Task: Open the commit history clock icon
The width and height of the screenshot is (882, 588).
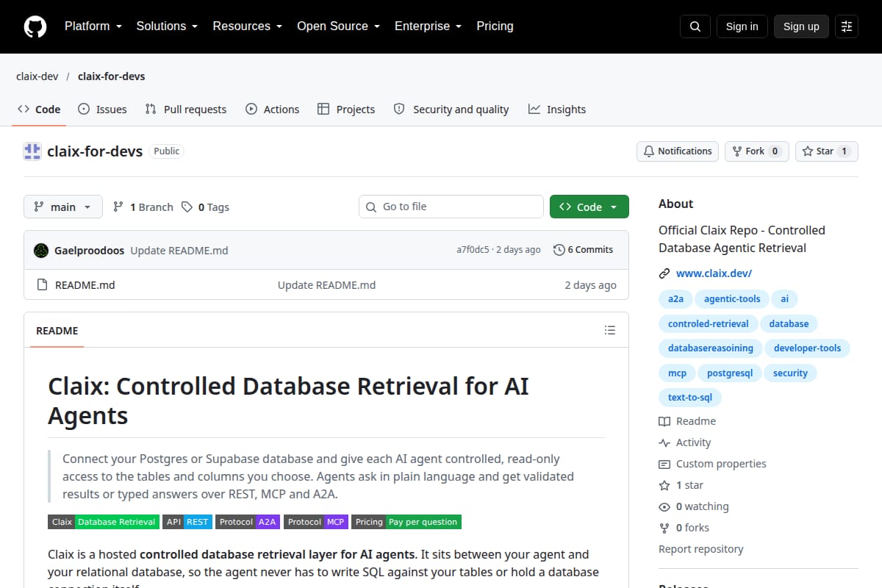Action: 559,250
